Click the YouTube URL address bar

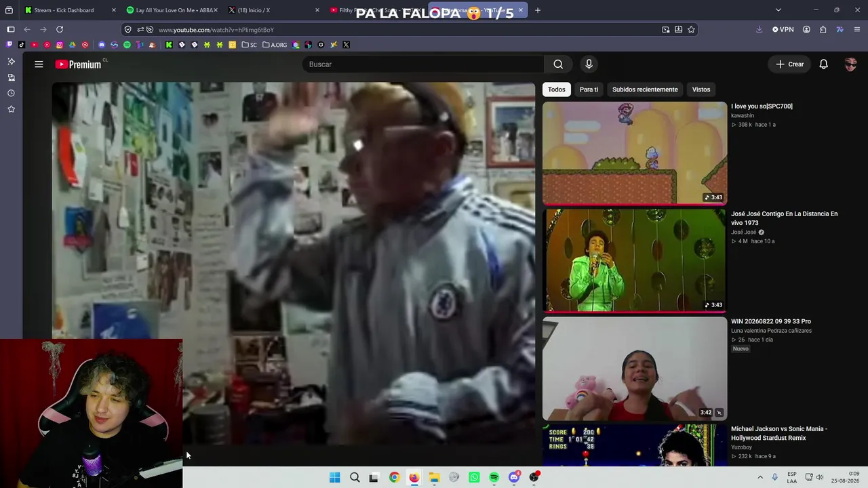point(410,30)
